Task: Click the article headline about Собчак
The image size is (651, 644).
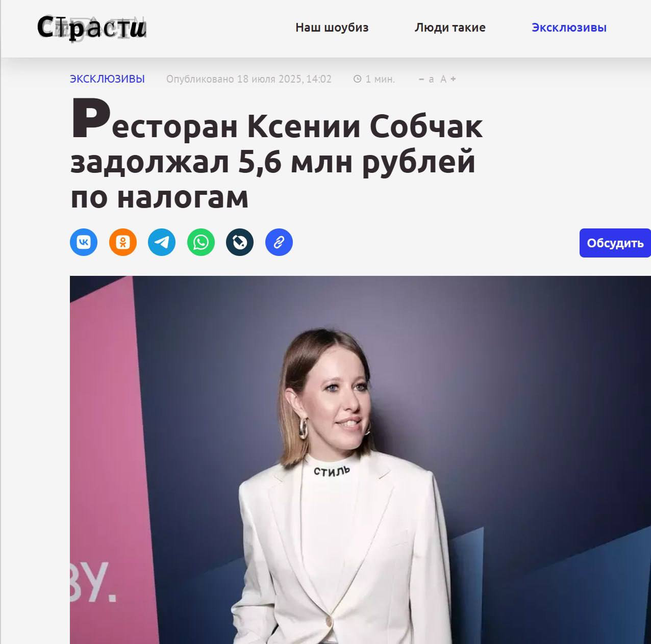Action: (x=277, y=154)
